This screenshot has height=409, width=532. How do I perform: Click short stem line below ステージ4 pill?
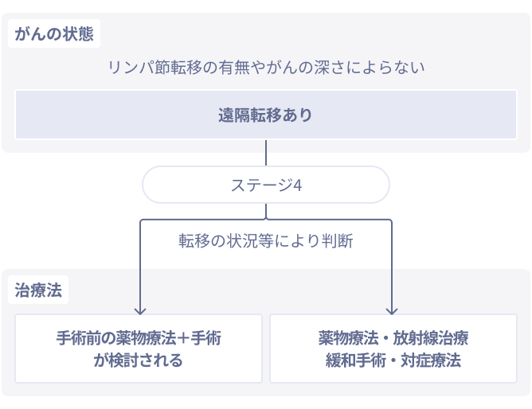(x=265, y=209)
